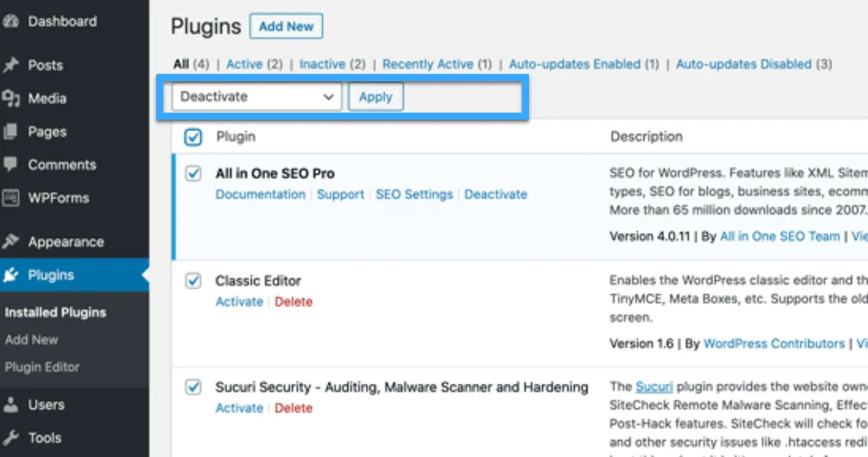Filter by Auto-updates Enabled

click(x=575, y=64)
